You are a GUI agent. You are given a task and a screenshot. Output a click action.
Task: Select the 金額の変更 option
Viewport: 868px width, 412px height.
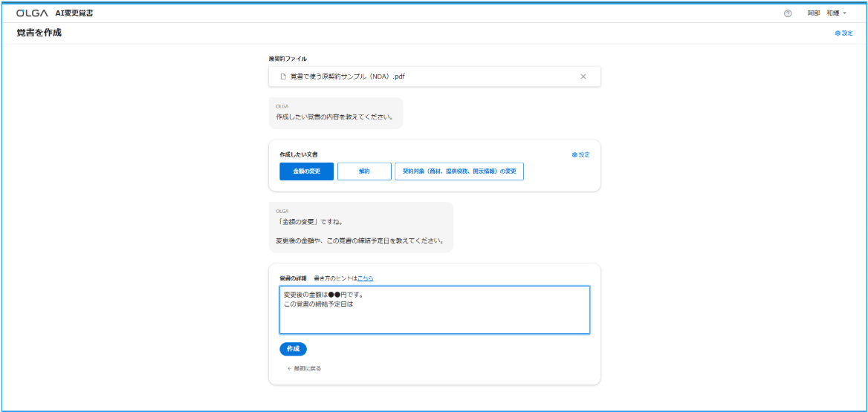click(x=307, y=171)
